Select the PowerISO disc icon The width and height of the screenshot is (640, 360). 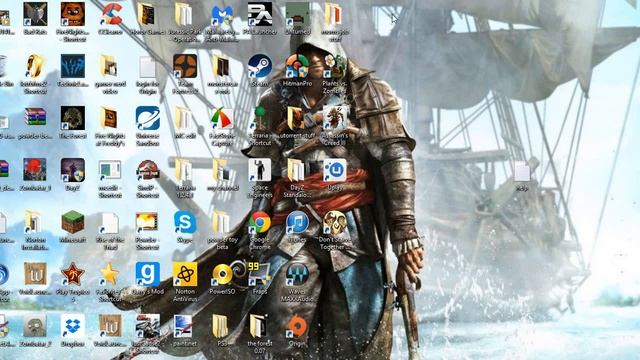tap(222, 274)
